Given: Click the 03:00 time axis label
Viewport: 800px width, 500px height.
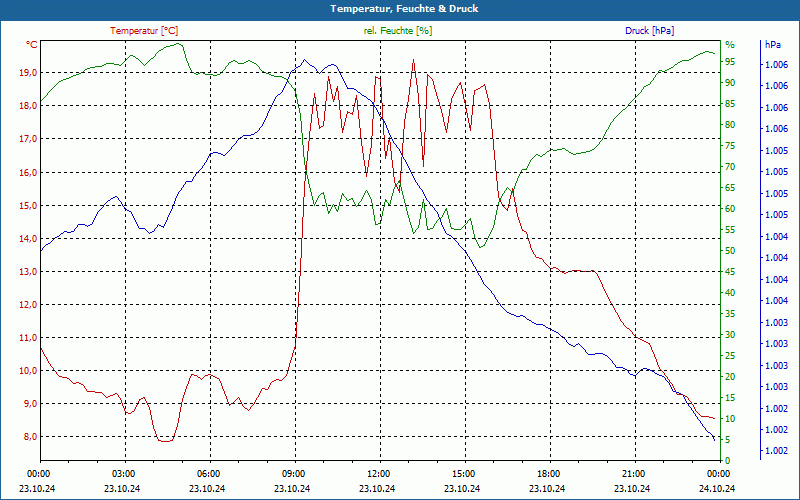Looking at the screenshot, I should pos(123,474).
